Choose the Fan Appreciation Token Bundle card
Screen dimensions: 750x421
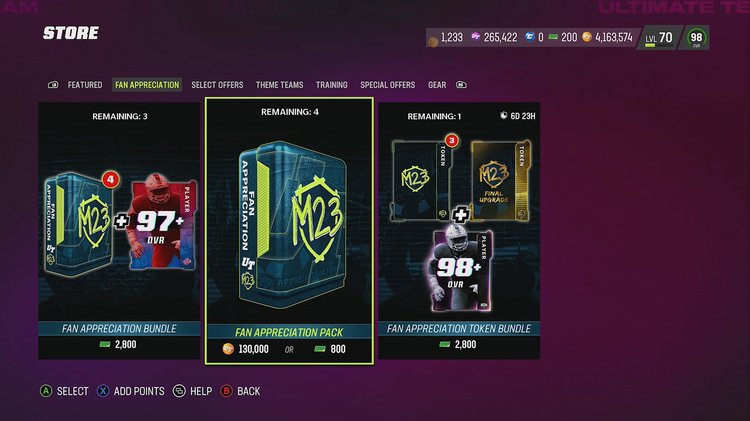[x=459, y=231]
